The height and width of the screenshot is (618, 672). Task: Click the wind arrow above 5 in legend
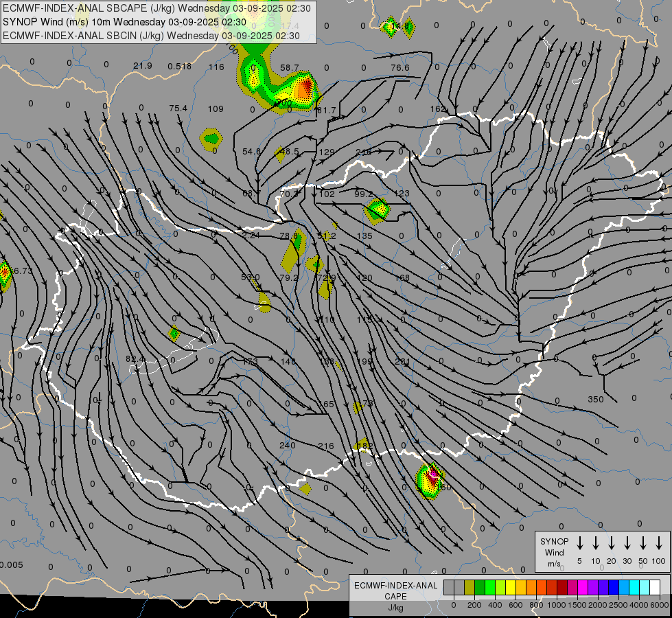point(580,543)
